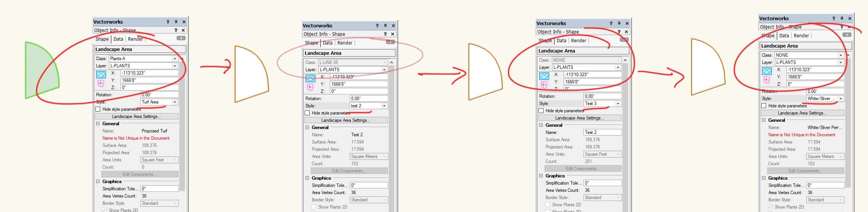Screen dimensions: 868x212
Task: Open the Class dropdown showing Plants-A
Action: (x=175, y=59)
